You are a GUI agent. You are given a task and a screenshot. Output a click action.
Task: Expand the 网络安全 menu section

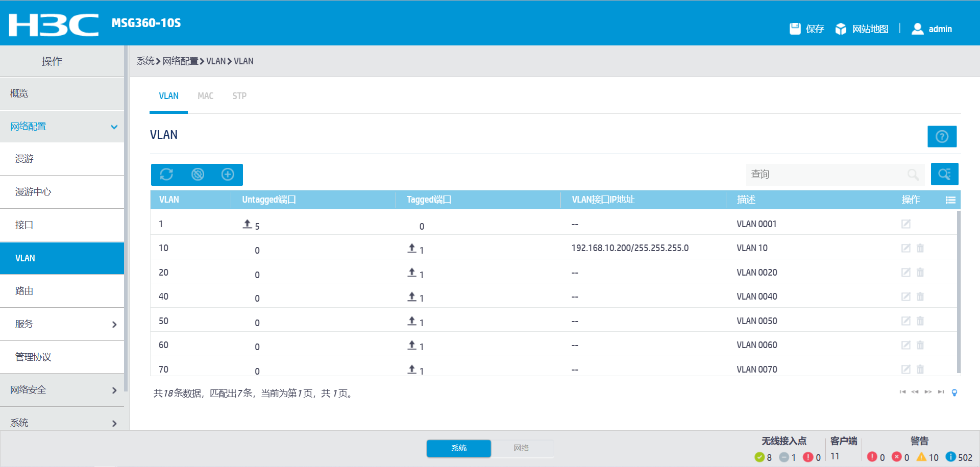(114, 390)
